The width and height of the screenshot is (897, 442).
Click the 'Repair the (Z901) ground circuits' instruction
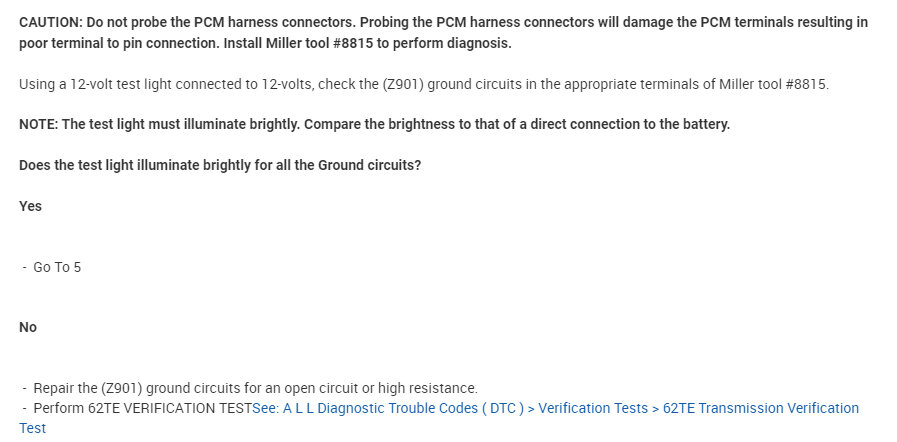tap(170, 388)
